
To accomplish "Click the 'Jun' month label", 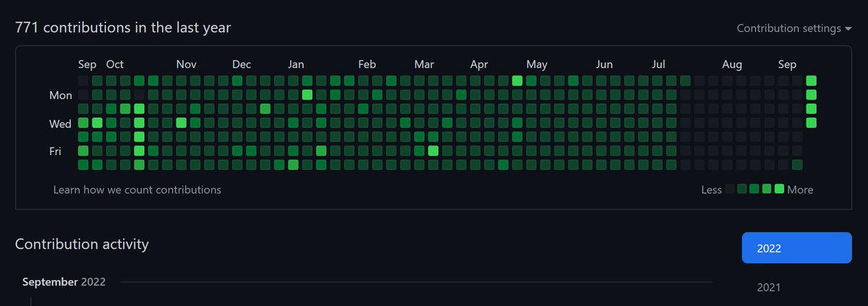I will pos(605,65).
